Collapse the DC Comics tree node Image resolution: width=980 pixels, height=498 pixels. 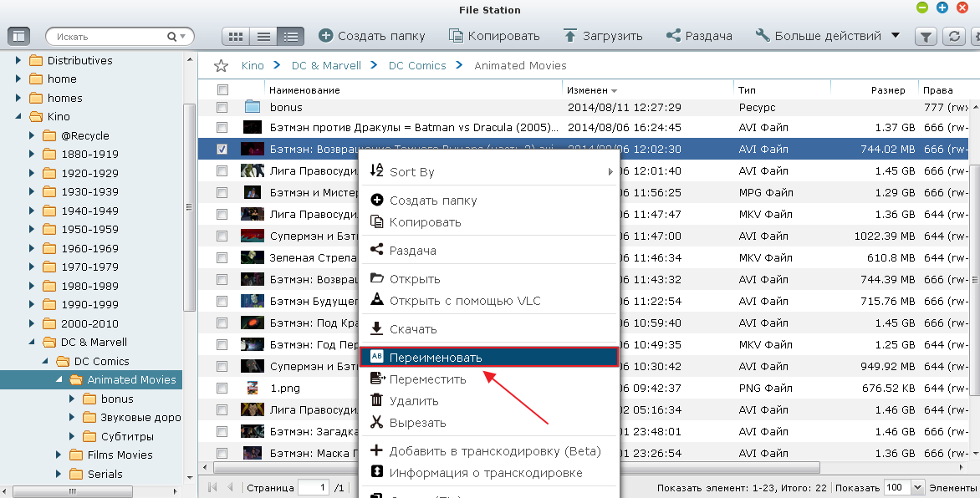point(45,361)
